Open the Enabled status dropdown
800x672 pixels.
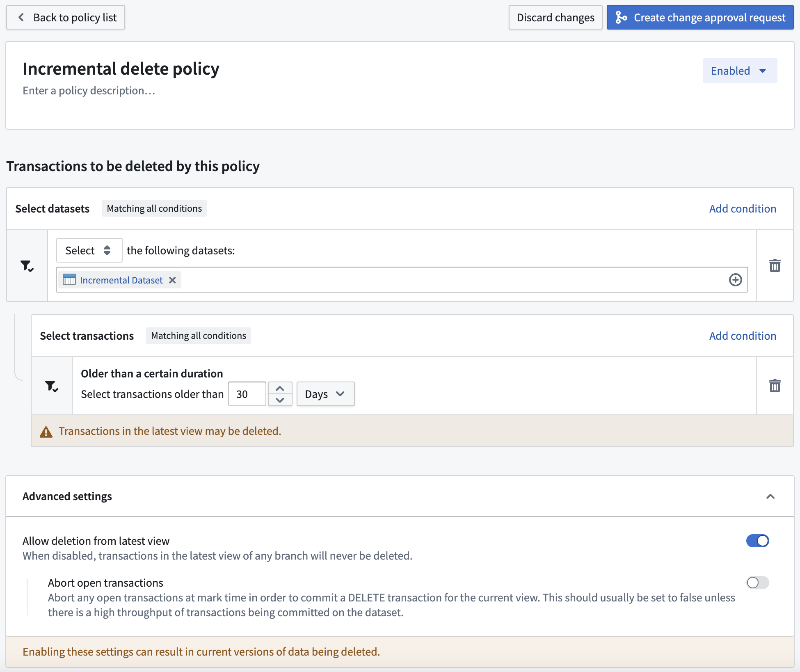coord(739,71)
